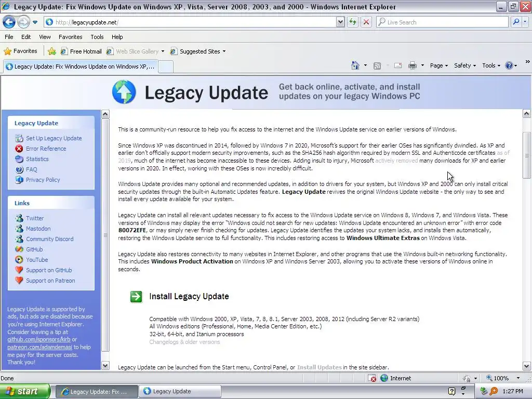Open the File menu
The height and width of the screenshot is (399, 532).
pyautogui.click(x=9, y=37)
